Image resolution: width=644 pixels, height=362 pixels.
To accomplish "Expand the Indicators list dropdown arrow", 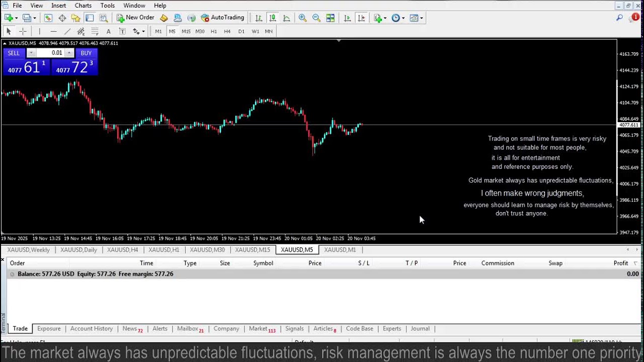I will pos(385,18).
